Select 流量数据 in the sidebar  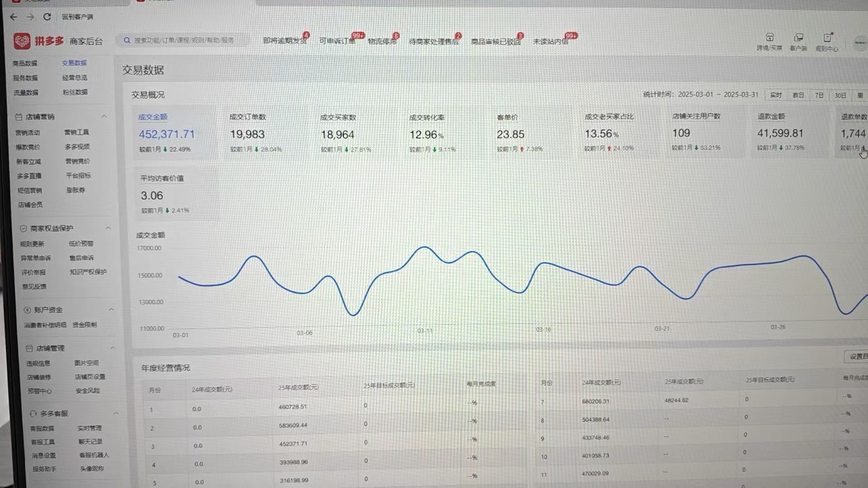point(26,93)
